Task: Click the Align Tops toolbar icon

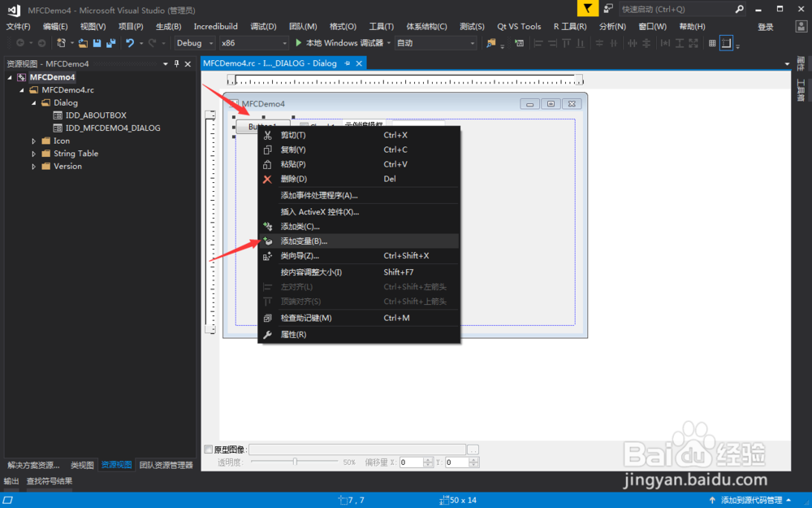Action: (567, 43)
